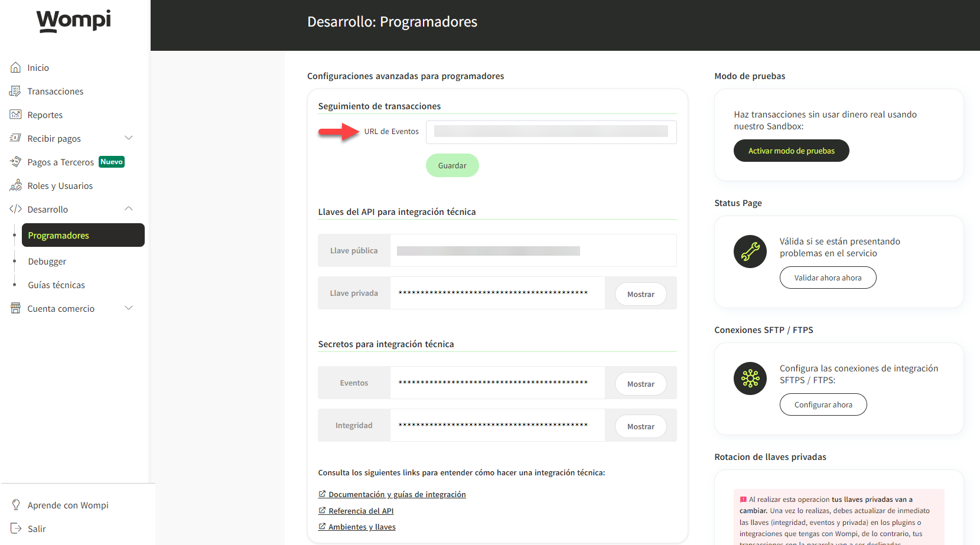Image resolution: width=980 pixels, height=545 pixels.
Task: Focus the URL de Eventos input field
Action: click(551, 132)
